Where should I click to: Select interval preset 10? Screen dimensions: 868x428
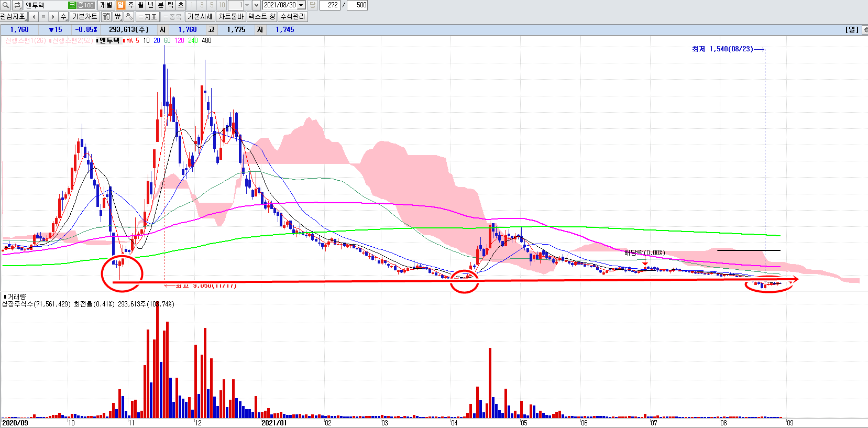point(222,5)
